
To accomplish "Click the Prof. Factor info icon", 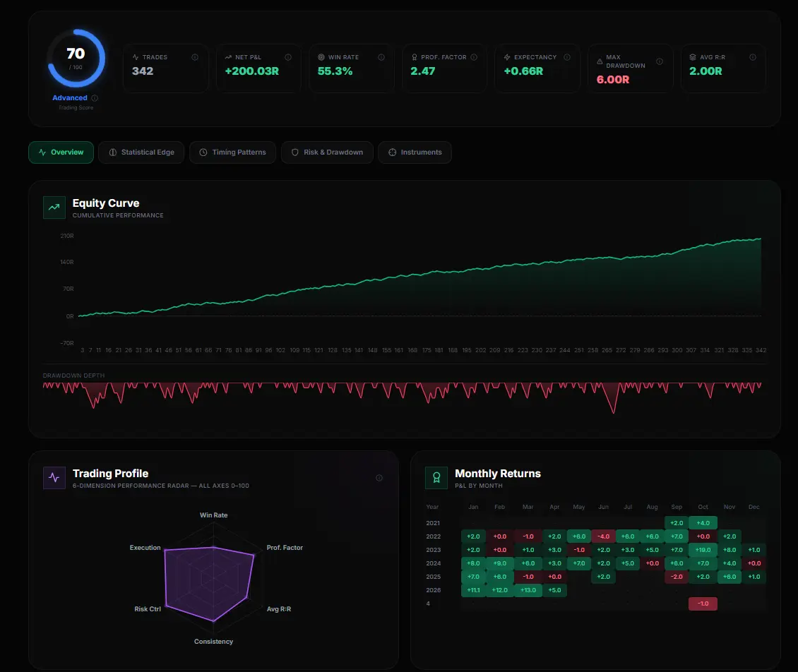I will [474, 57].
